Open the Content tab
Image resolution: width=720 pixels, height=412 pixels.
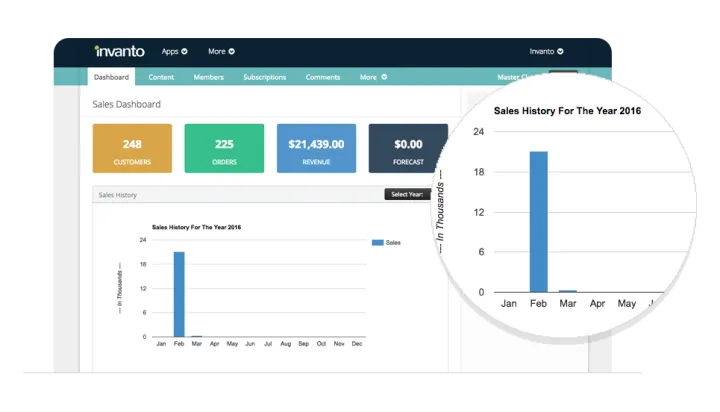click(x=161, y=77)
